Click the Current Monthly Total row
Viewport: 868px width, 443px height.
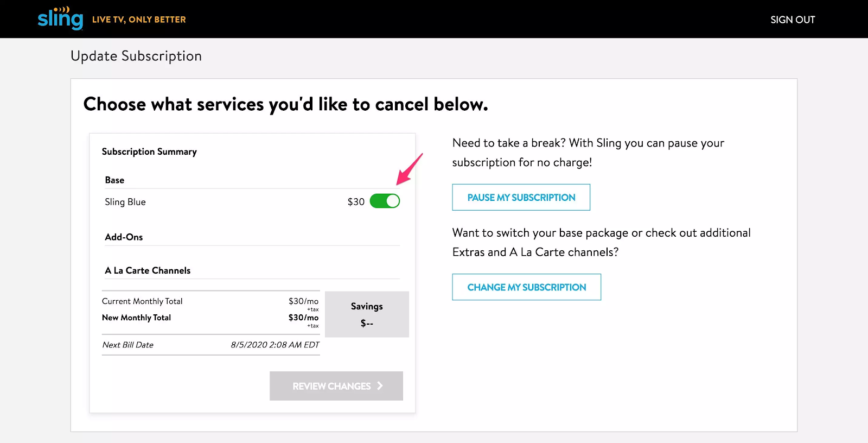[210, 301]
